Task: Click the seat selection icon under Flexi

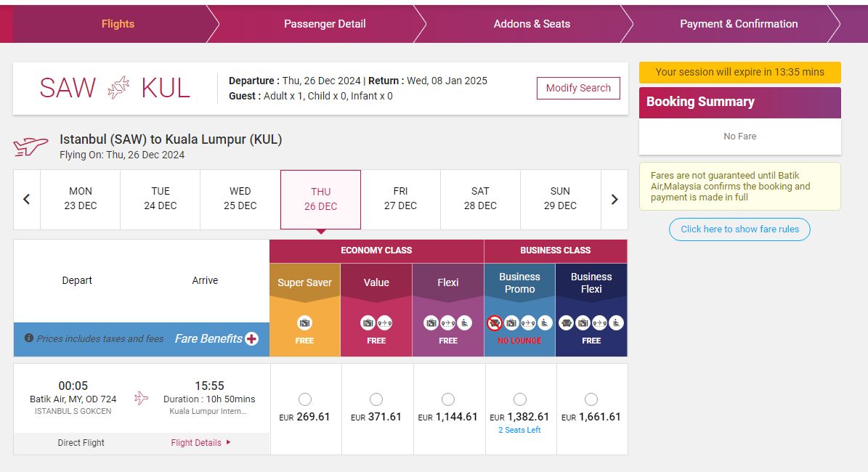Action: coord(465,323)
